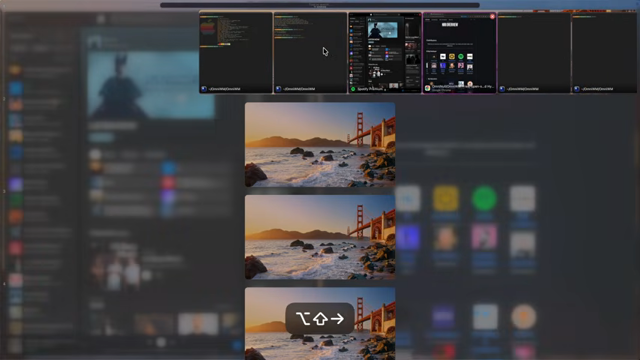The height and width of the screenshot is (360, 640).
Task: Select the second terminal thumbnail under the mouse cursor
Action: coord(310,53)
